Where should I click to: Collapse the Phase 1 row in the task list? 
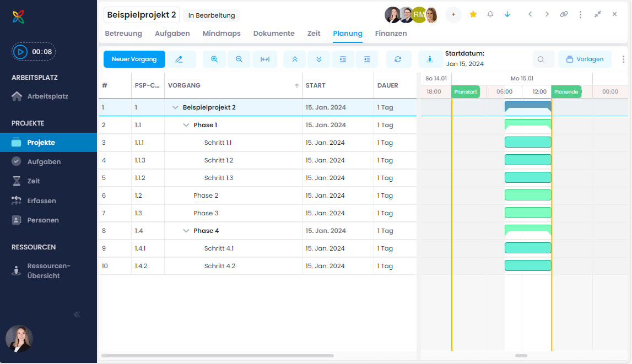[186, 125]
